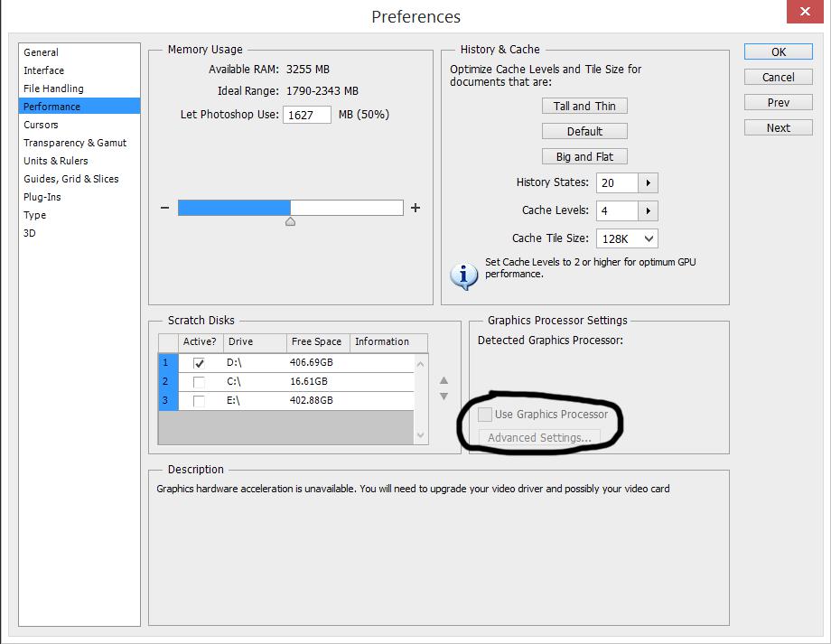Click the plus icon beside memory slider
831x644 pixels.
click(415, 208)
